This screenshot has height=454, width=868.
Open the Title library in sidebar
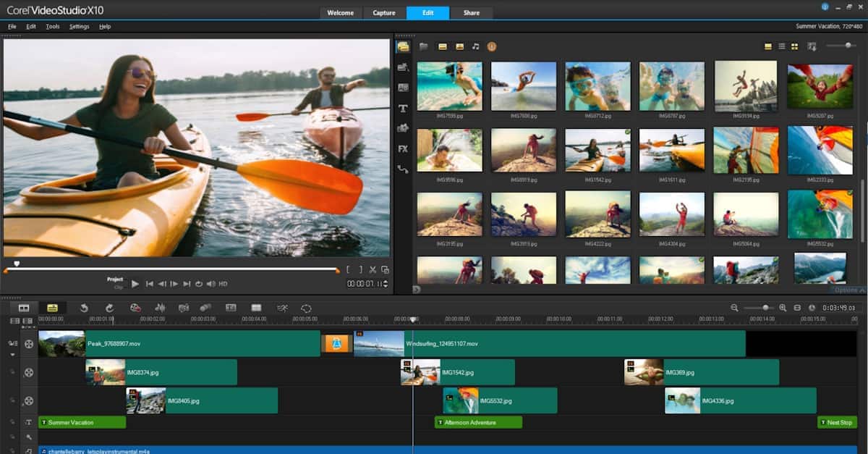point(403,108)
